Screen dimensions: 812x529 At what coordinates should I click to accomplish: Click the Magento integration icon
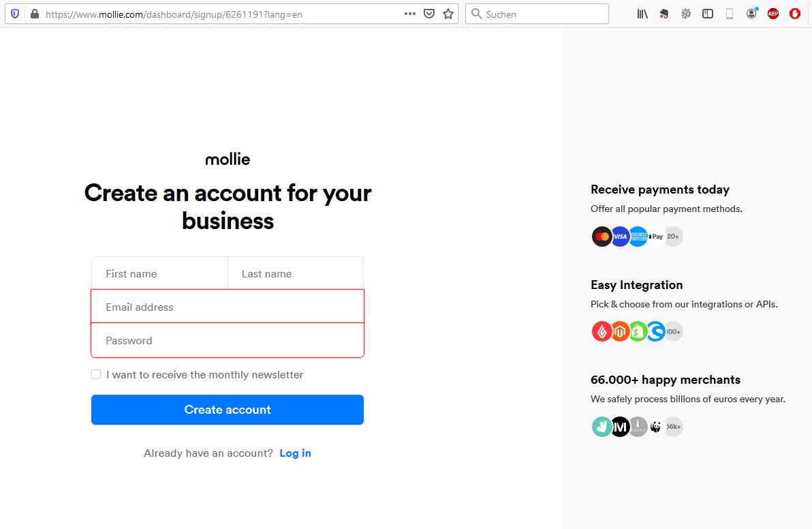pyautogui.click(x=620, y=331)
